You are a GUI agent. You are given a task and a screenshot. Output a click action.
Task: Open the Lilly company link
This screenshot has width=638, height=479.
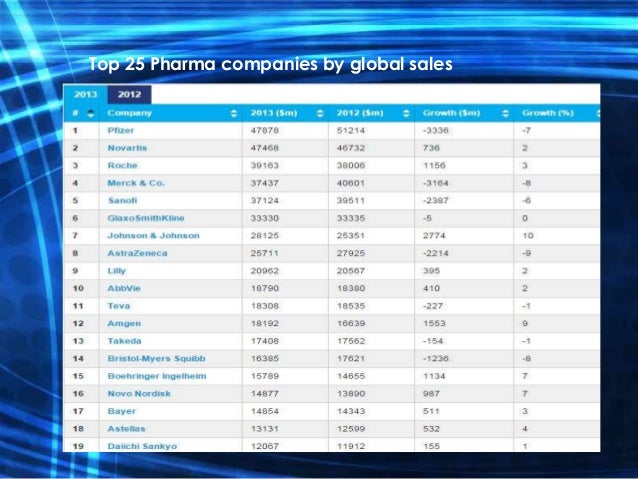click(117, 271)
